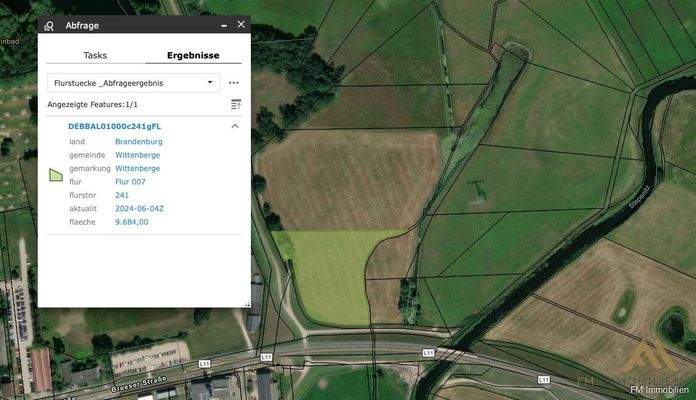This screenshot has width=696, height=400.
Task: Click the land value Brandenburg
Action: pos(138,142)
